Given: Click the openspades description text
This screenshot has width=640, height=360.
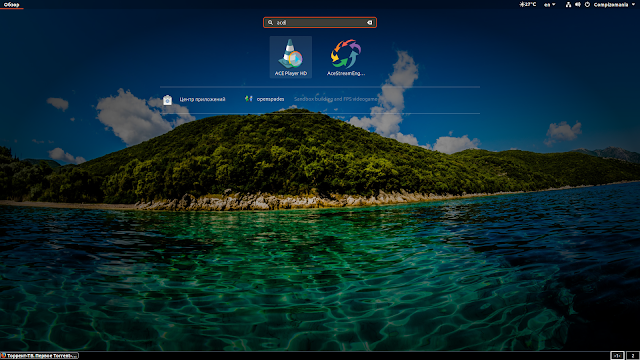Looking at the screenshot, I should tap(336, 99).
